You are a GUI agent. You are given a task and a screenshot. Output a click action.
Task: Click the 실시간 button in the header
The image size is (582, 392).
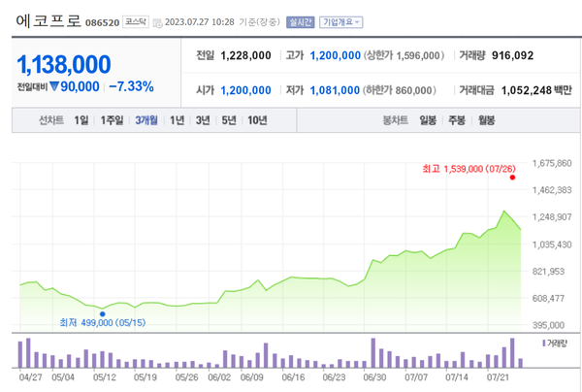(300, 20)
